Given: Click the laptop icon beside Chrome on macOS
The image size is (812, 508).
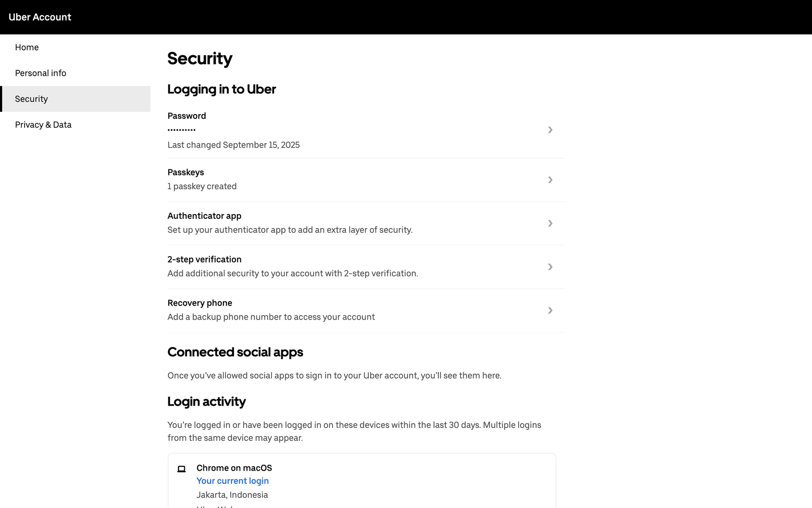Looking at the screenshot, I should coord(181,469).
